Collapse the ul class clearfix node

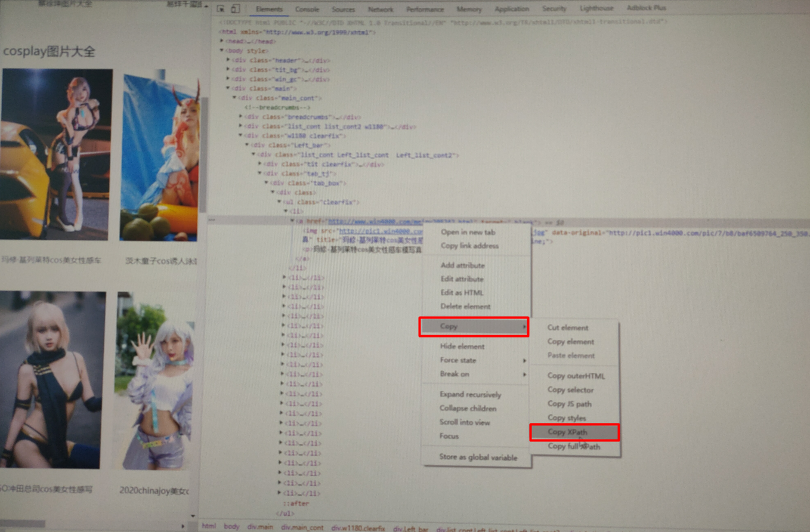pos(279,202)
